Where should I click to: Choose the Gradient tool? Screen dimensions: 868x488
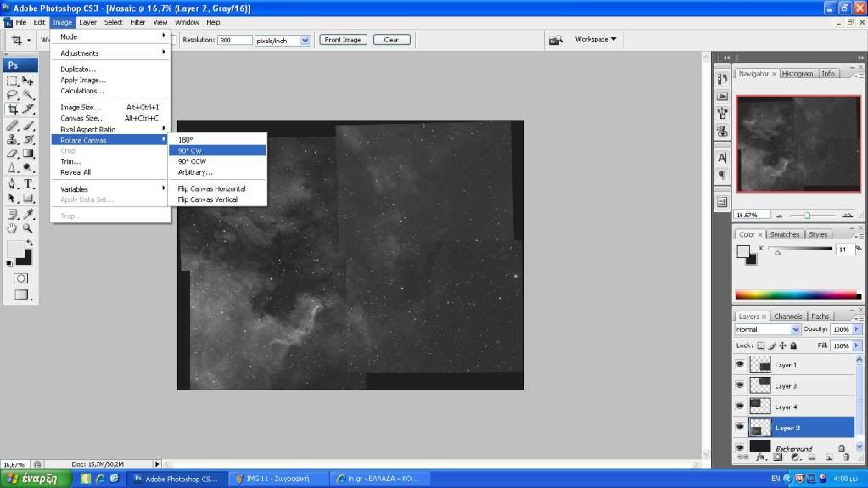[x=28, y=154]
